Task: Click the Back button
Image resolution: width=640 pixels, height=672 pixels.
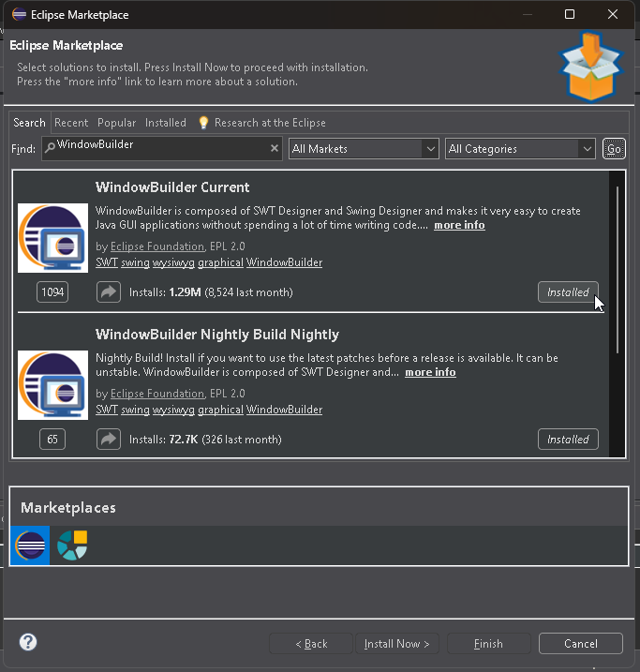Action: [x=311, y=644]
